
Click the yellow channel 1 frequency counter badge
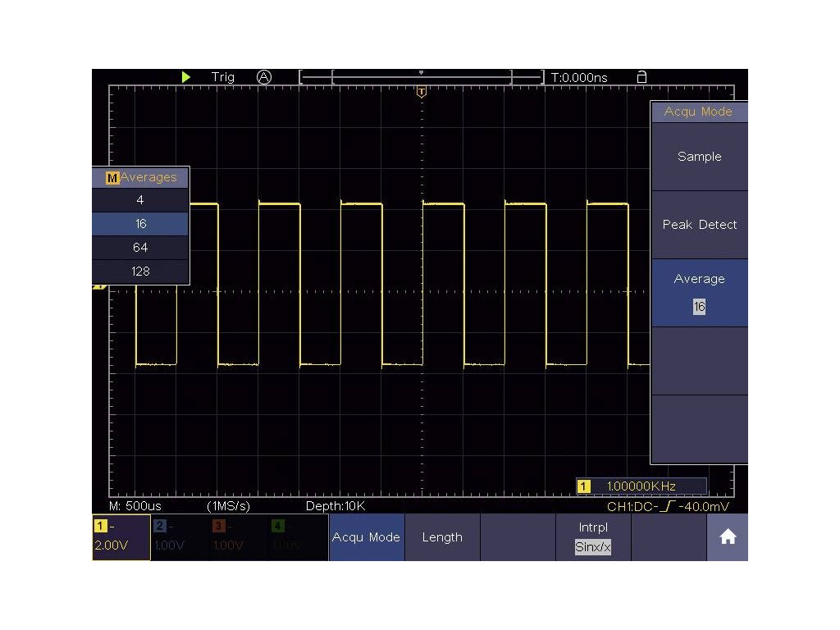click(584, 486)
